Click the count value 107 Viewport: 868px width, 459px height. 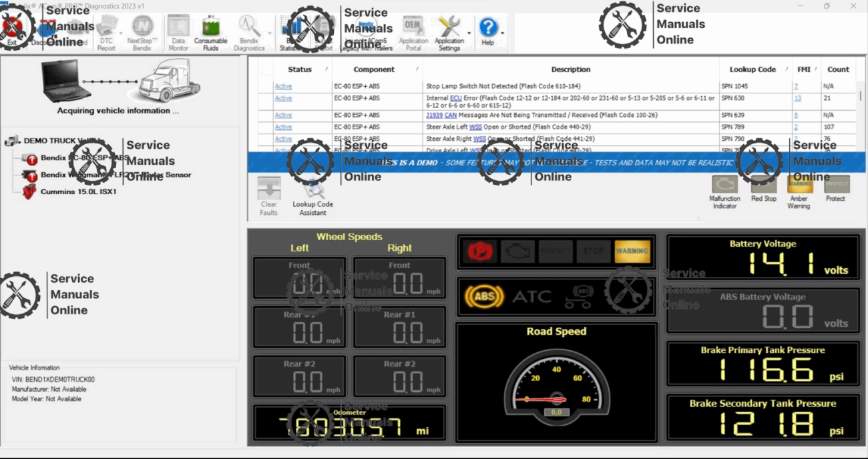click(x=829, y=127)
